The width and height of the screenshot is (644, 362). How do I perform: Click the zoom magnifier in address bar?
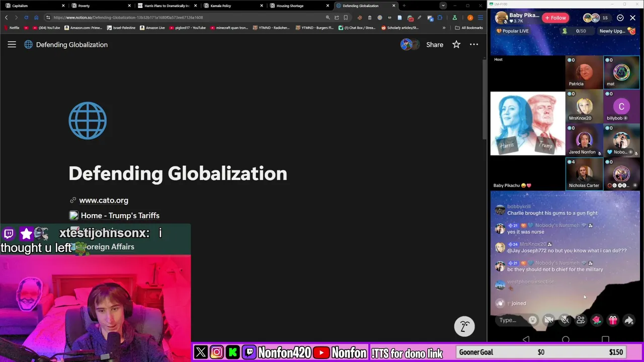(x=328, y=17)
